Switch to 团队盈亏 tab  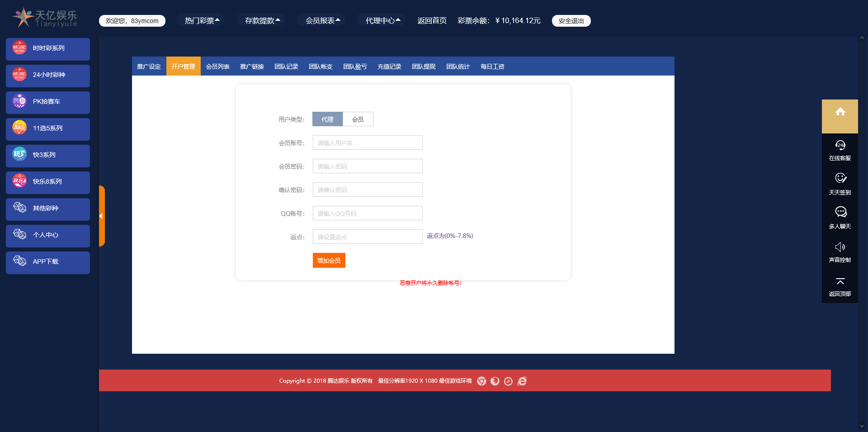tap(355, 66)
